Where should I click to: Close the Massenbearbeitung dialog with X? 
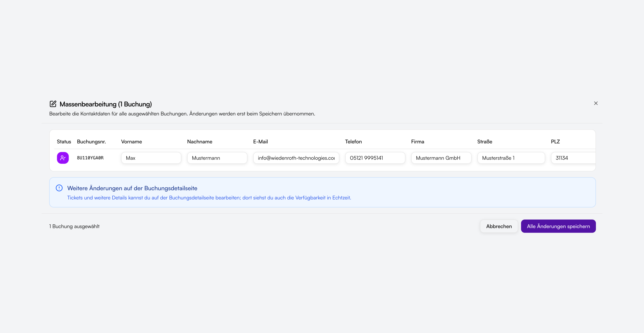(596, 103)
